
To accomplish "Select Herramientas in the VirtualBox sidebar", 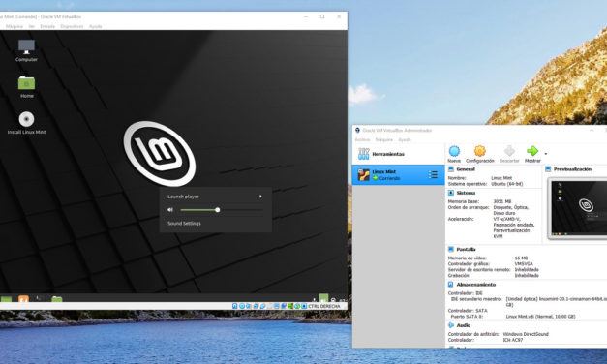I will click(398, 154).
